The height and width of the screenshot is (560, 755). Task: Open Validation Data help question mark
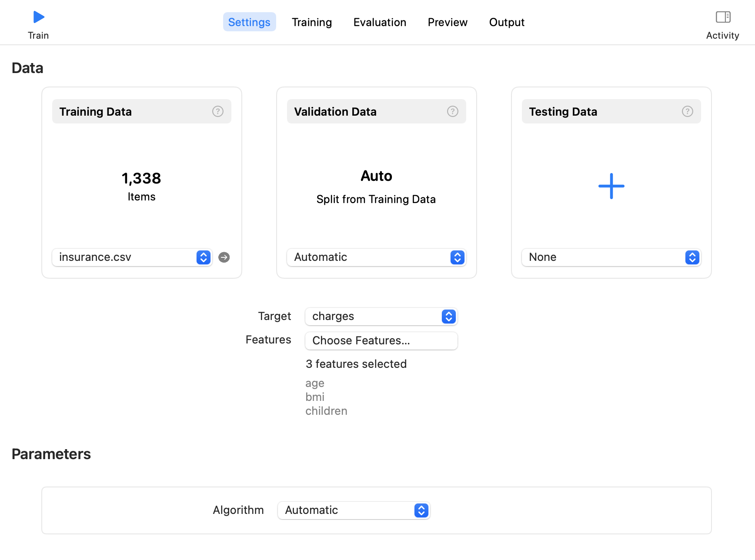(453, 112)
